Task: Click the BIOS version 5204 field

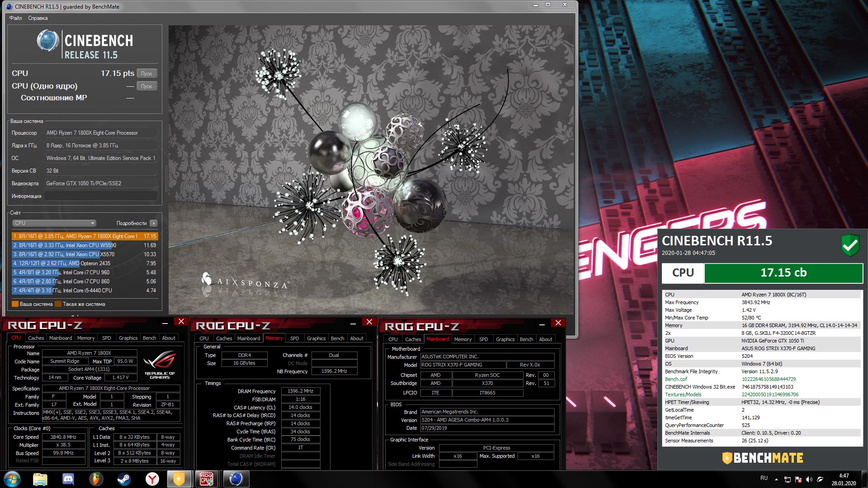Action: click(x=487, y=420)
